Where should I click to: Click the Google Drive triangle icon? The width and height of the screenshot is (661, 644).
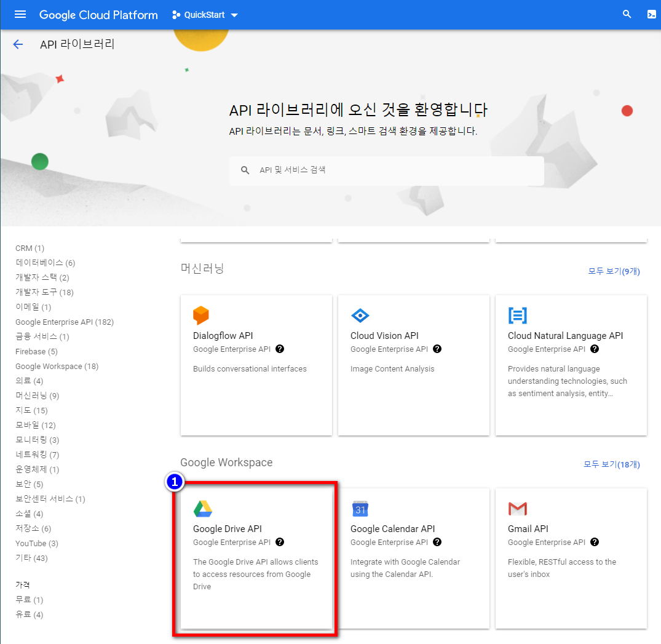pos(203,509)
